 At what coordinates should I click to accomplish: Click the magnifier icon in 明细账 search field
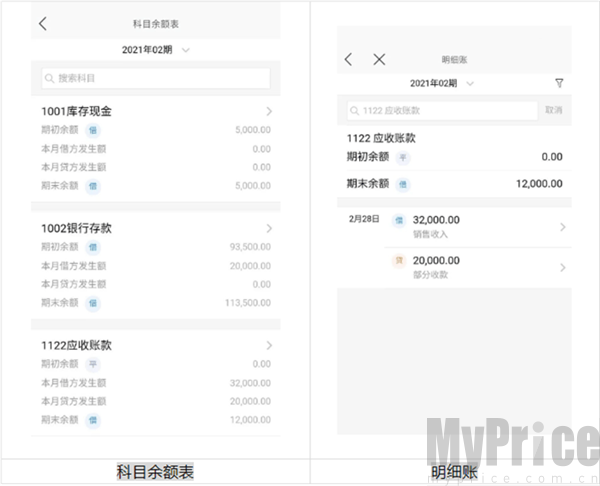355,111
